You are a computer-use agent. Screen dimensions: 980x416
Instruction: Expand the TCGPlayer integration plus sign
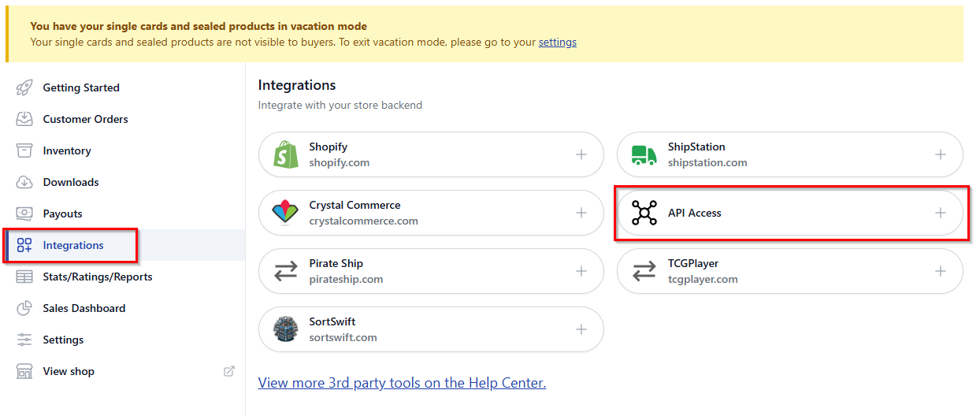pos(941,271)
